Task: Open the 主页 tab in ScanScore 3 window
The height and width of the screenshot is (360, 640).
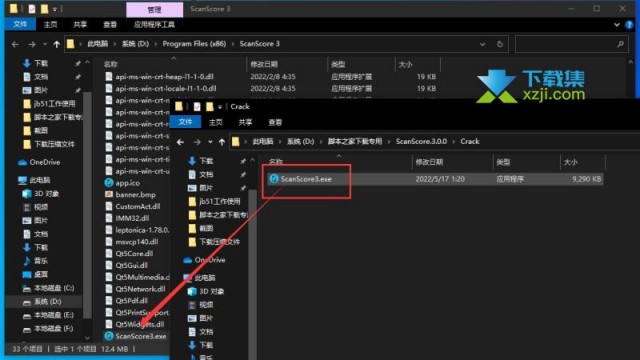Action: point(50,24)
